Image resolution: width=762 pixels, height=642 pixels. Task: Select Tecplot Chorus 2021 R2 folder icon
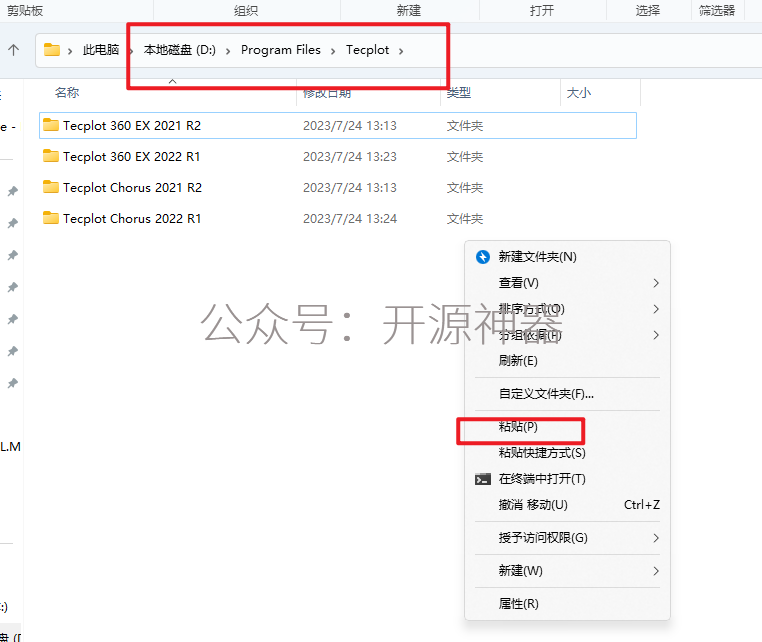51,187
